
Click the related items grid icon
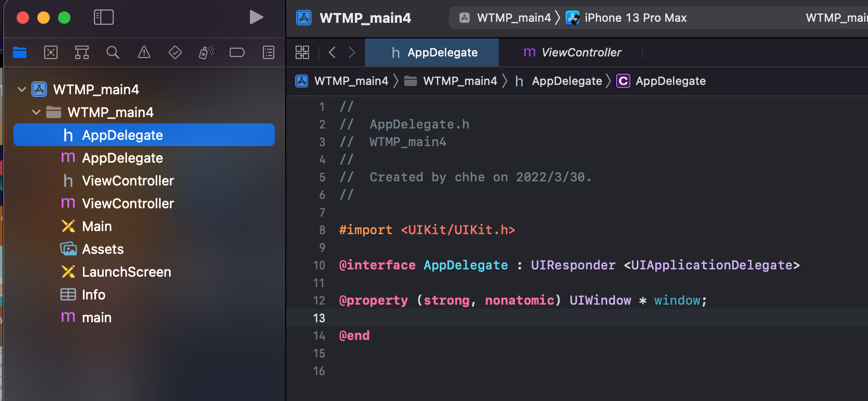302,52
